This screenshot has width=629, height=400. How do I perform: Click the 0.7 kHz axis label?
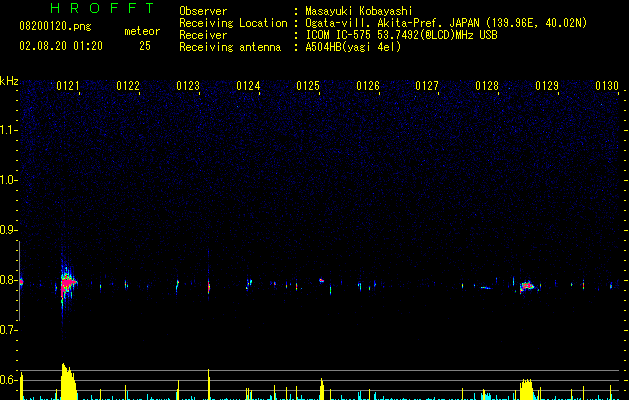9,330
